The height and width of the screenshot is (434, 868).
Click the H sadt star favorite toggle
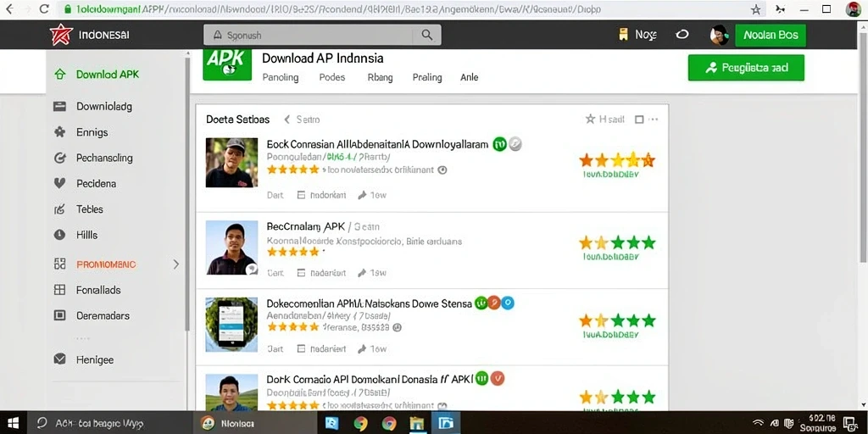pos(590,119)
